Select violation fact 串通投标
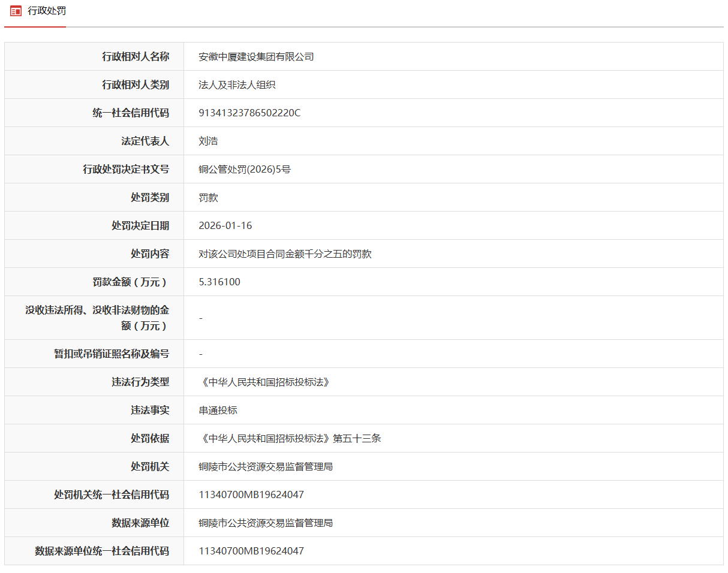This screenshot has width=728, height=573. pos(218,411)
